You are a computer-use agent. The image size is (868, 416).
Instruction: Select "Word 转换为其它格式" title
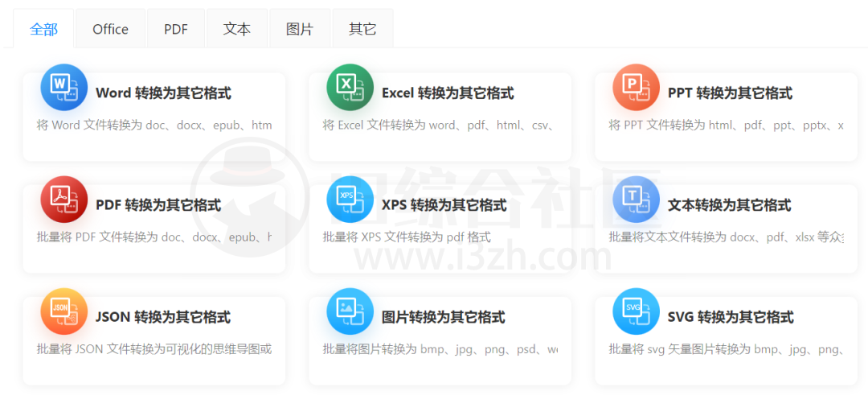point(163,93)
